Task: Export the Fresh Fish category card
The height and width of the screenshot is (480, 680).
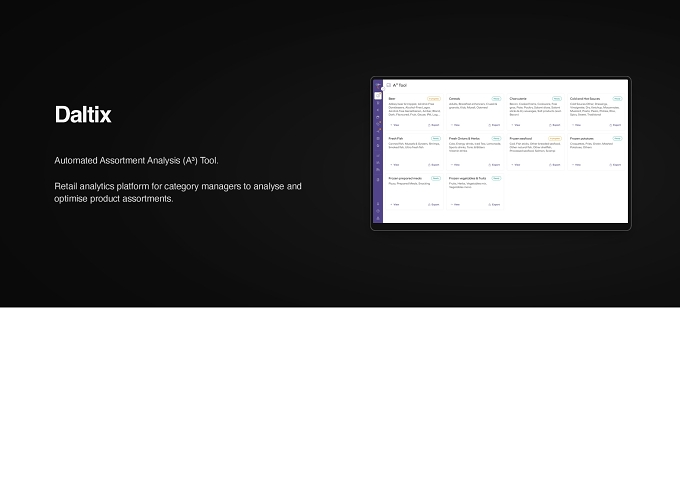Action: [x=434, y=165]
